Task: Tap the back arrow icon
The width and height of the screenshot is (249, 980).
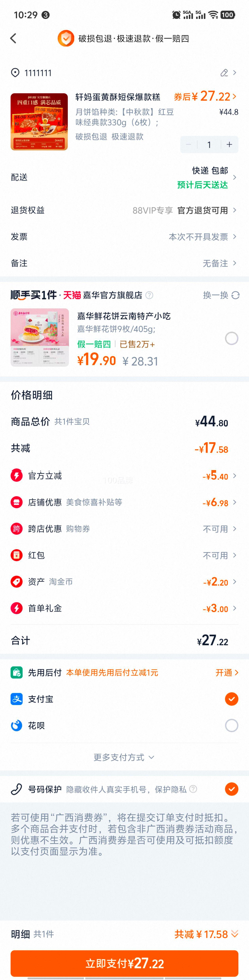Action: [13, 38]
